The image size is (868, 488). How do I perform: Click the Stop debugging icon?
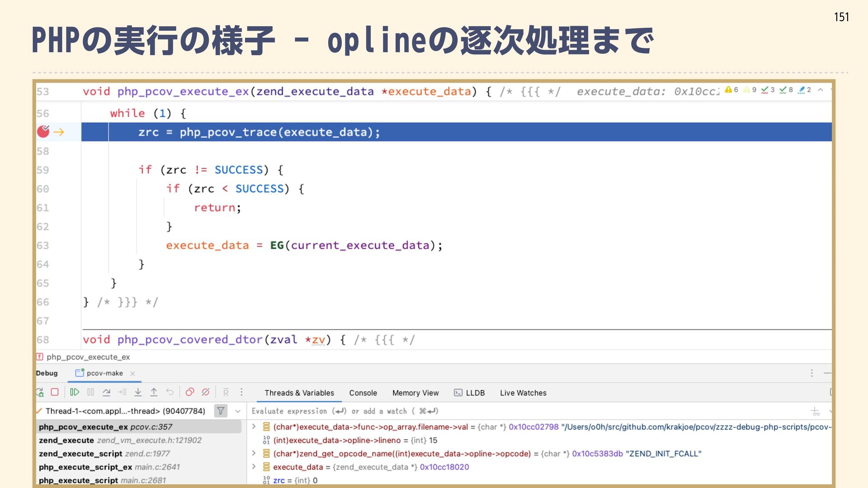coord(55,392)
